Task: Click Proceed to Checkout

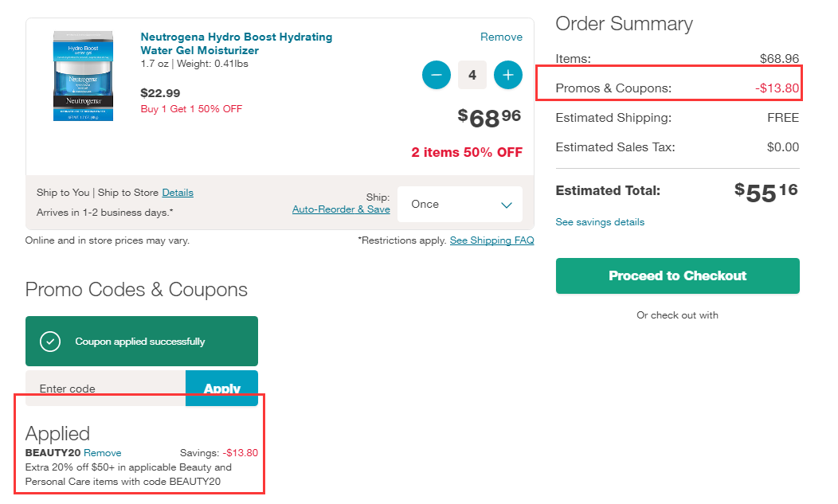Action: (x=677, y=275)
